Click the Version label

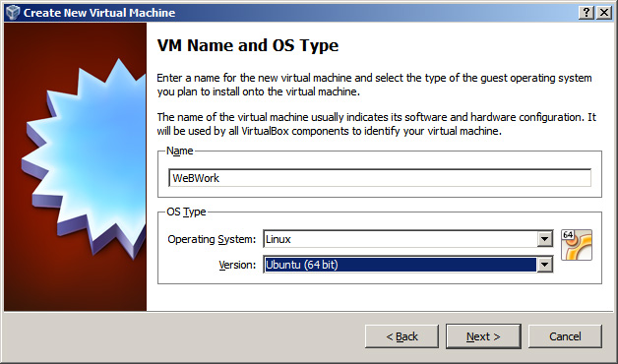tap(237, 265)
